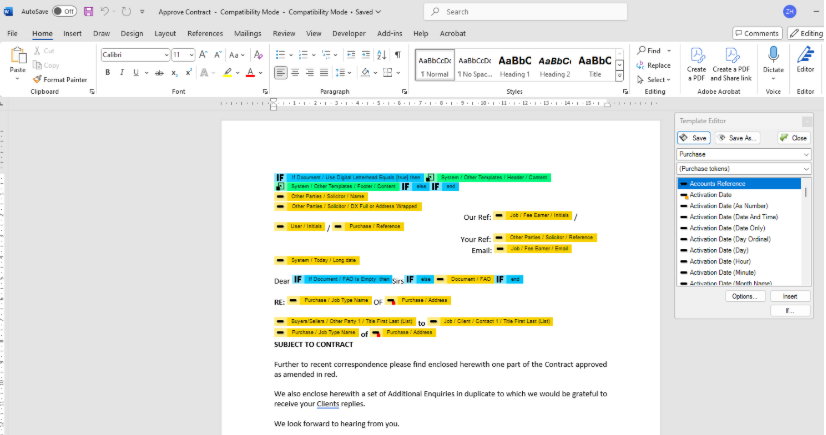Click the Insert button in Template Editor
826x435 pixels.
[x=790, y=296]
